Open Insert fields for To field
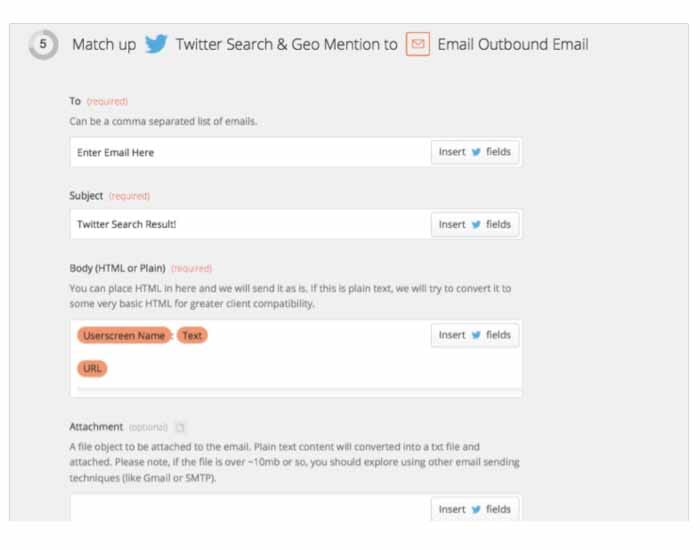The image size is (700, 550). coord(475,152)
